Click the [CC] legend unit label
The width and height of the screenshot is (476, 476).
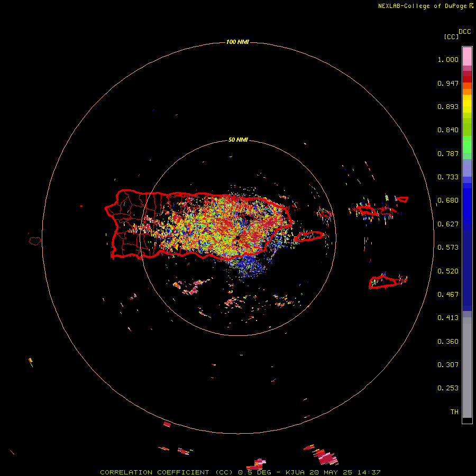(451, 36)
